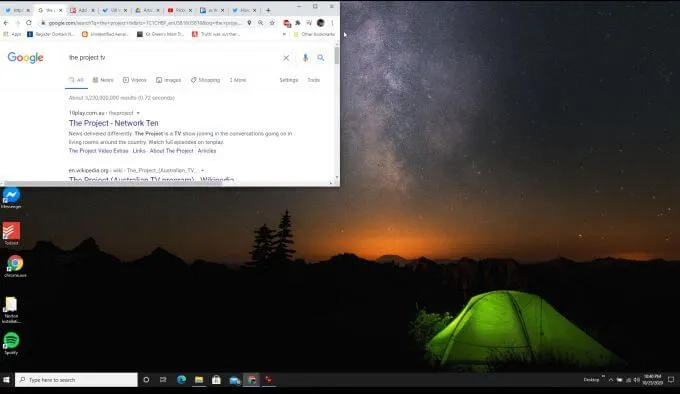
Task: Show hidden system tray icons
Action: click(x=611, y=380)
